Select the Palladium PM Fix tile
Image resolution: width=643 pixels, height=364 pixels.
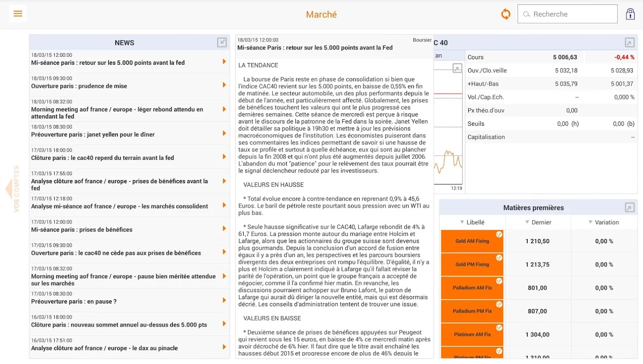472,311
